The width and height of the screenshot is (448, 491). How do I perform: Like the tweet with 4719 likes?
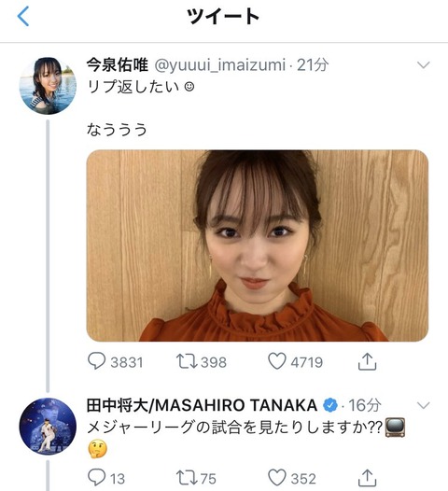[295, 362]
